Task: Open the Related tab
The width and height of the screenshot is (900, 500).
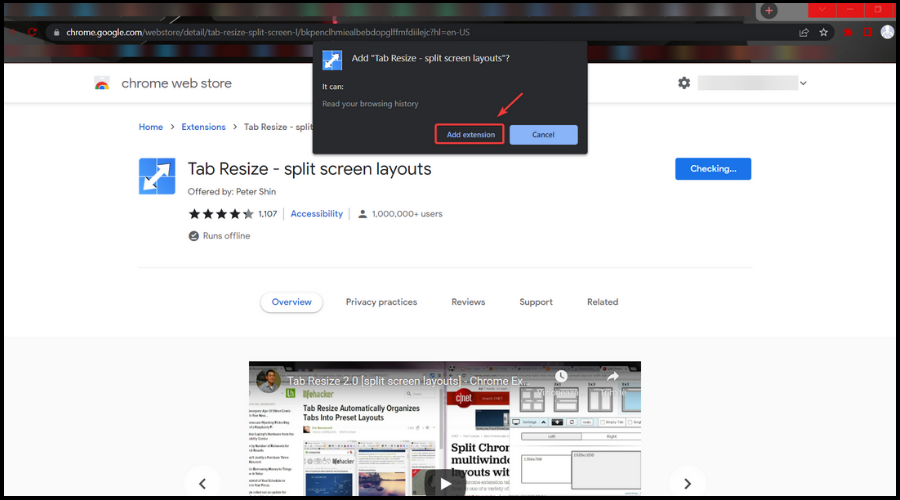Action: pyautogui.click(x=602, y=302)
